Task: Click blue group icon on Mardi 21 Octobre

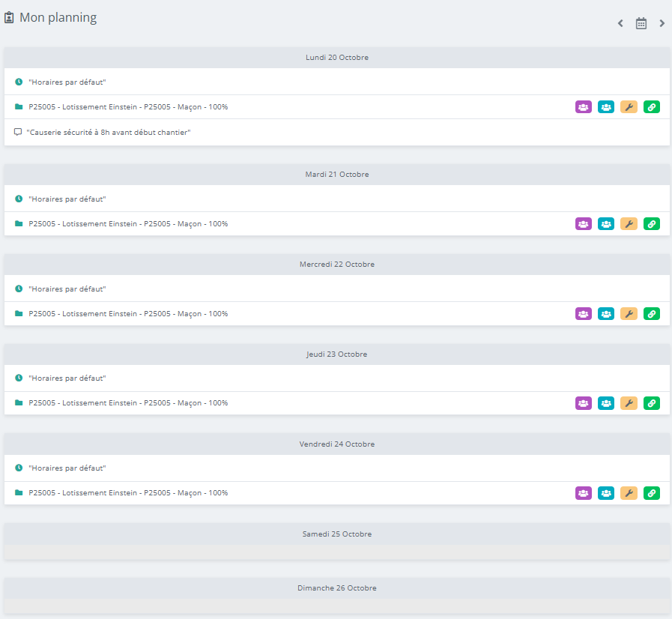Action: point(606,224)
